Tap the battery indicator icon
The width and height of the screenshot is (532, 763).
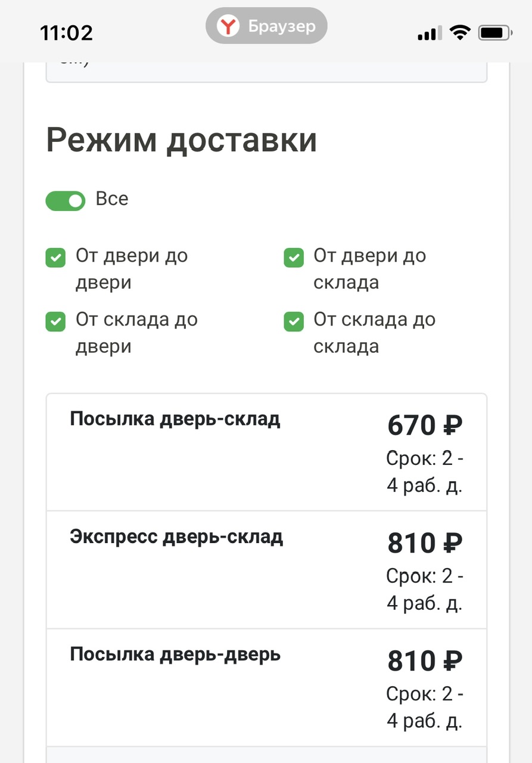click(x=495, y=33)
